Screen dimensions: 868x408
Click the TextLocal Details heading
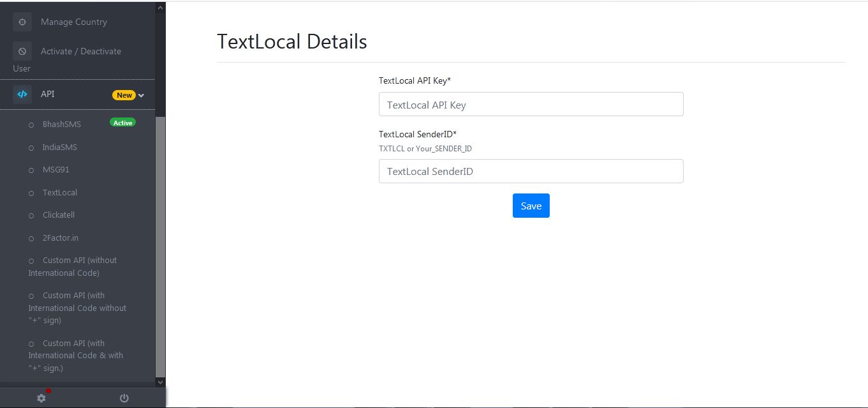(291, 41)
